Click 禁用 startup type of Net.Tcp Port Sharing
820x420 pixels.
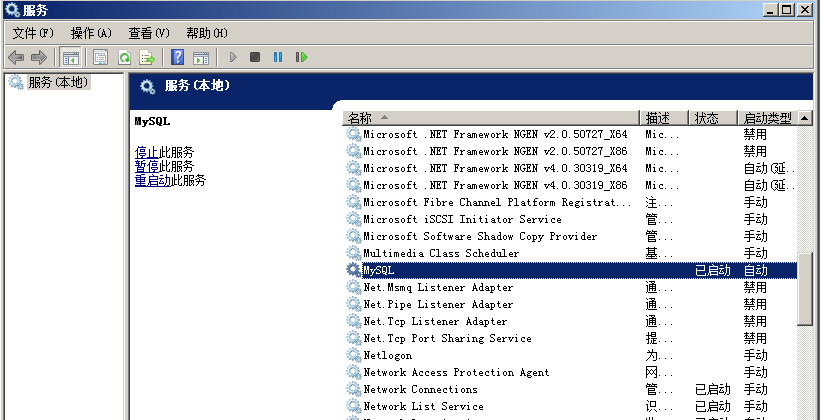click(x=756, y=338)
